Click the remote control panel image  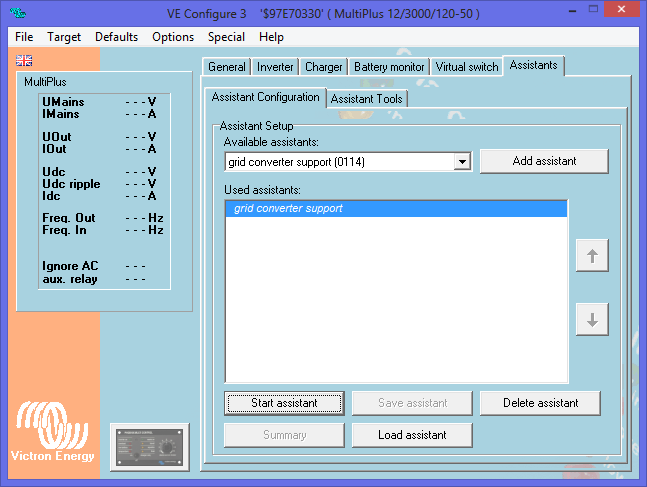(149, 446)
